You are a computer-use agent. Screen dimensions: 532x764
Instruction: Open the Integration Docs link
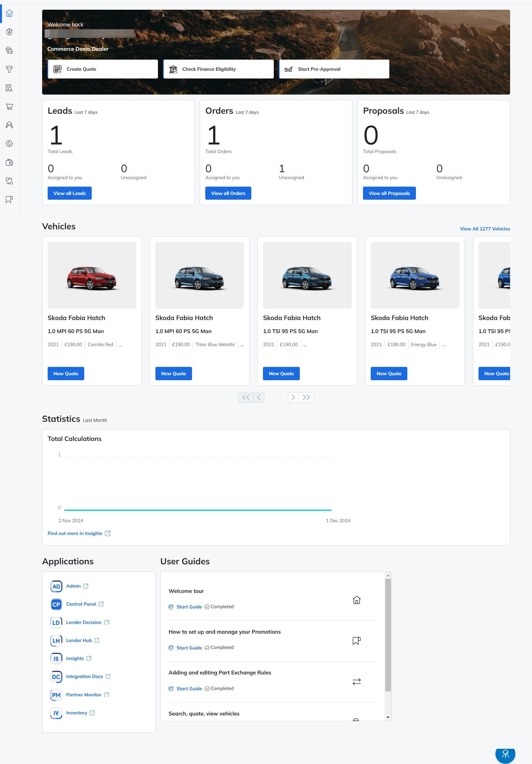coord(85,677)
